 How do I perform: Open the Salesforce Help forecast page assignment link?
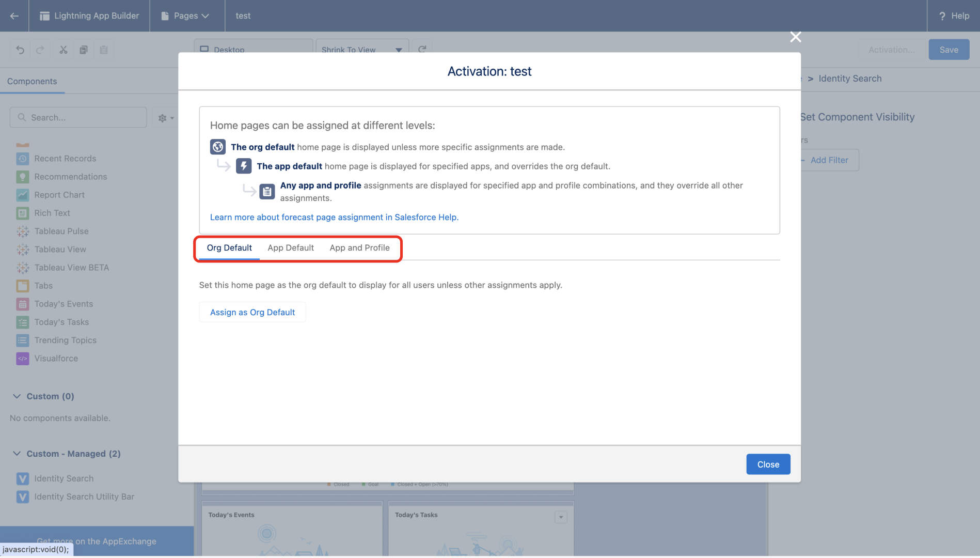334,218
